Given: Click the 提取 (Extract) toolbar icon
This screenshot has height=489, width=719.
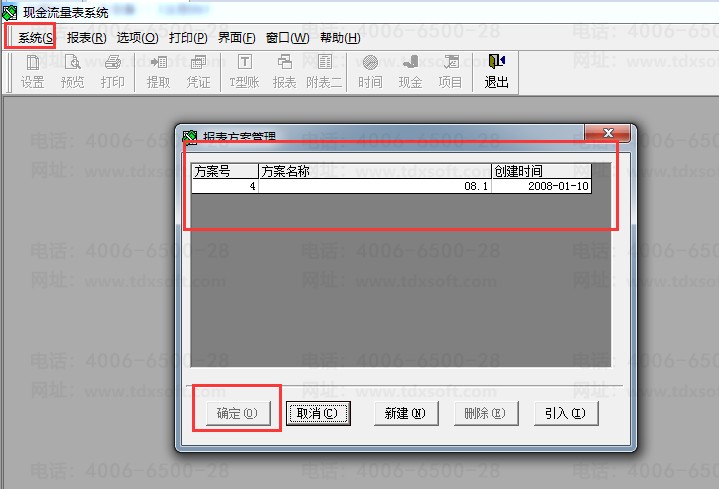Looking at the screenshot, I should 158,71.
